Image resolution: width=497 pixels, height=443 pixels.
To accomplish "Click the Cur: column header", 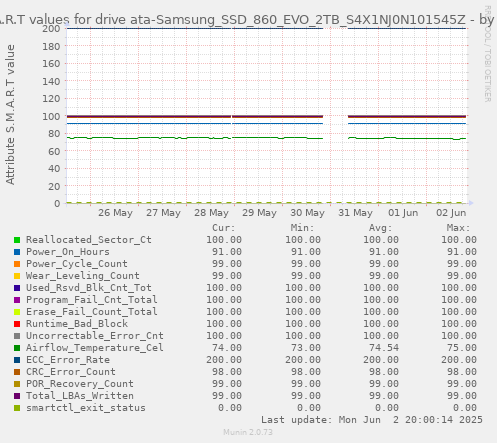I will tap(224, 228).
